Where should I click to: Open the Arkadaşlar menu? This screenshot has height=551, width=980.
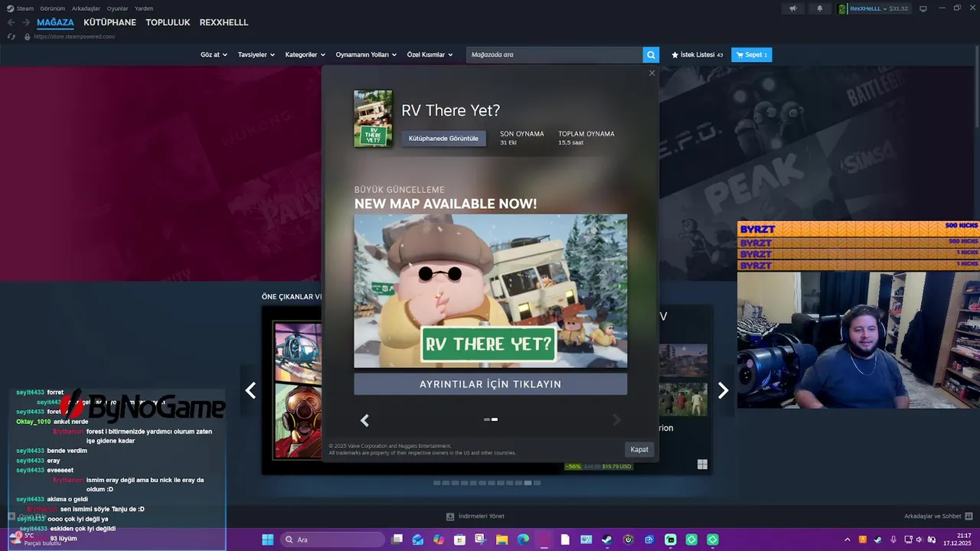86,8
